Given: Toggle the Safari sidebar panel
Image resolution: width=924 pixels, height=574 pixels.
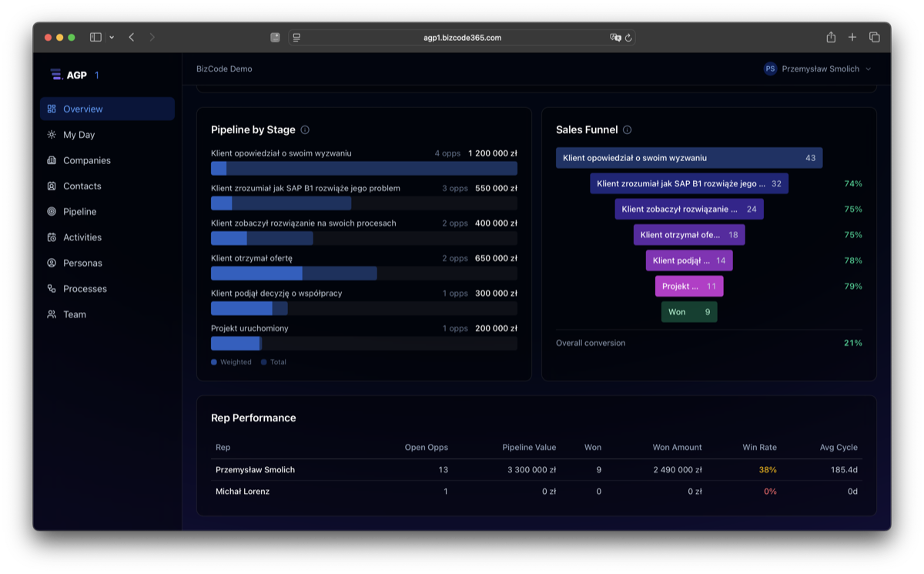Looking at the screenshot, I should pos(95,36).
